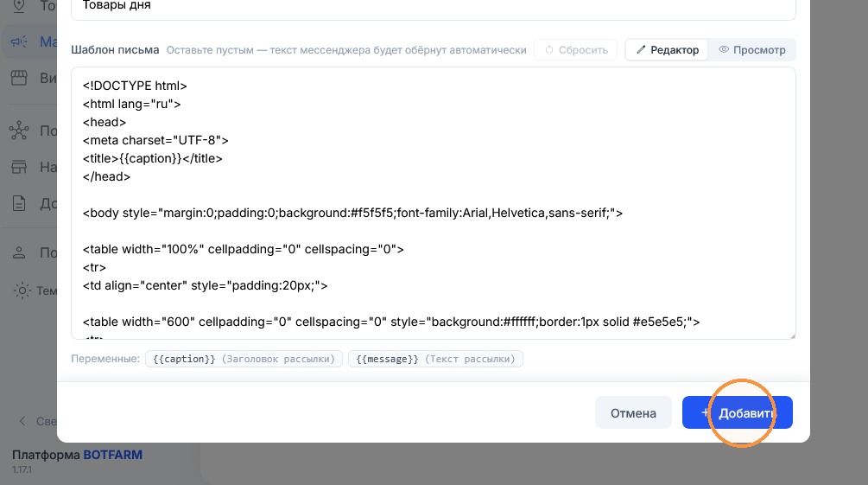Open the document page sidebar icon

(19, 203)
